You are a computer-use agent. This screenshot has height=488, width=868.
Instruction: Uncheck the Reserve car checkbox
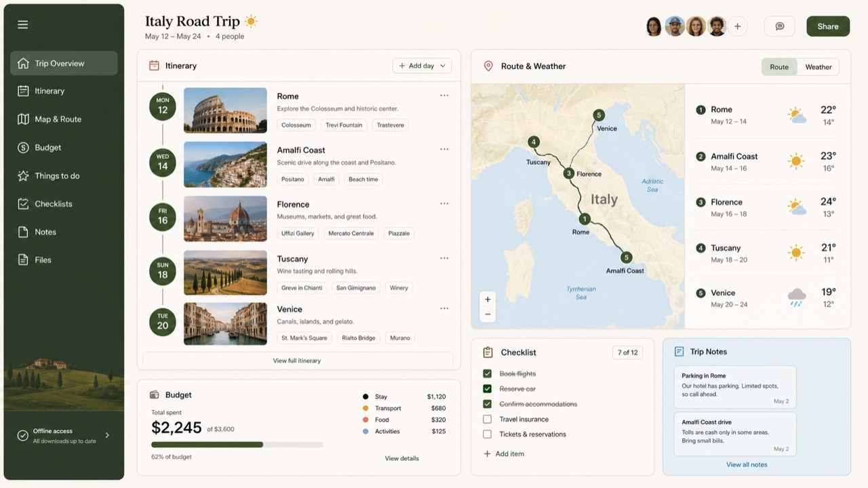point(487,389)
